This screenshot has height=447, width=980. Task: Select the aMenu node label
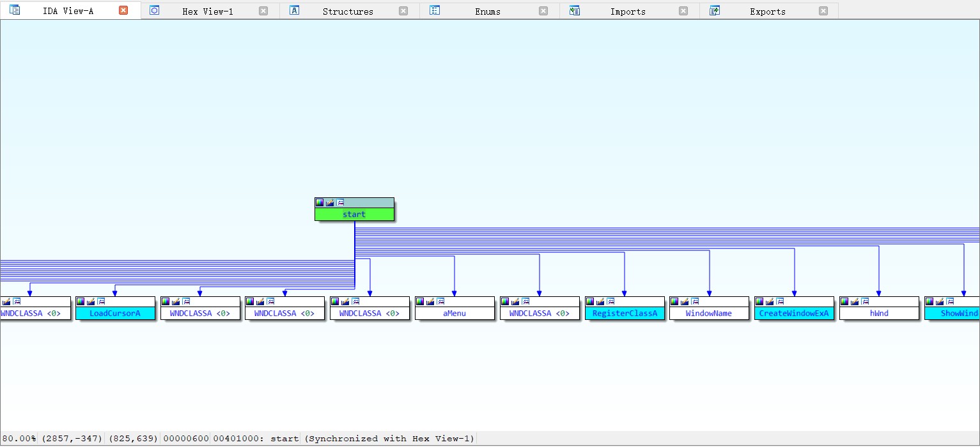point(455,314)
